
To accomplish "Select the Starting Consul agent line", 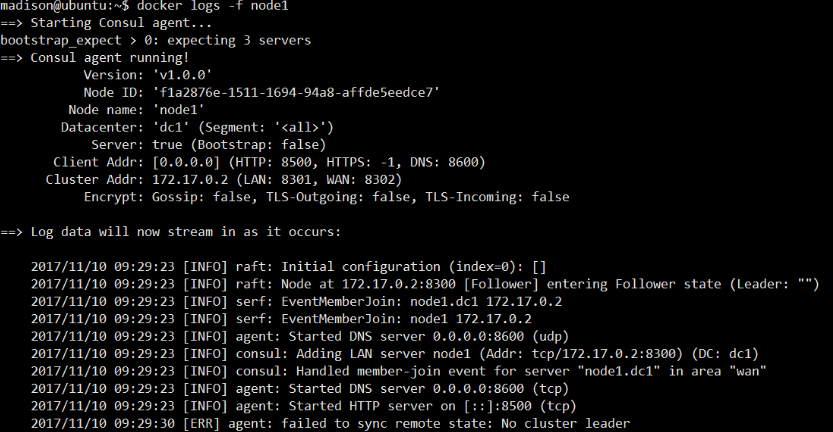I will coord(106,23).
